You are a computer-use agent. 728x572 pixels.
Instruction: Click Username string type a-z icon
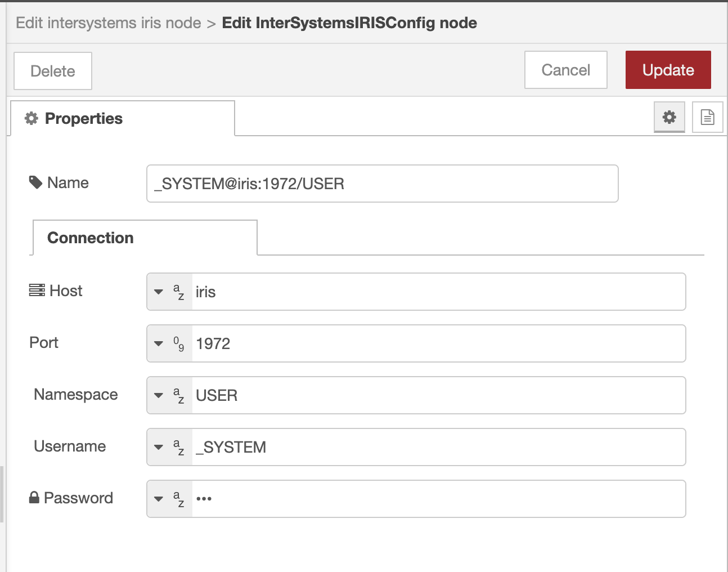pos(178,447)
